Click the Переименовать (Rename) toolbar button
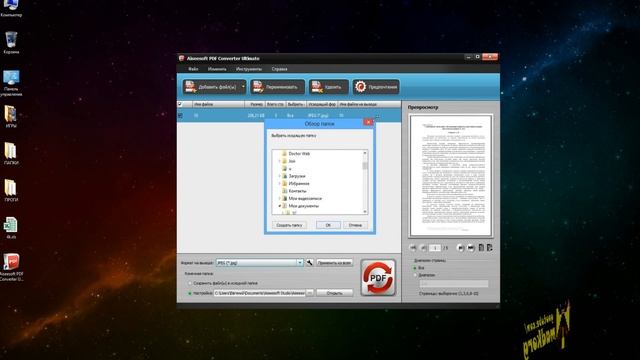The width and height of the screenshot is (640, 360). [278, 87]
